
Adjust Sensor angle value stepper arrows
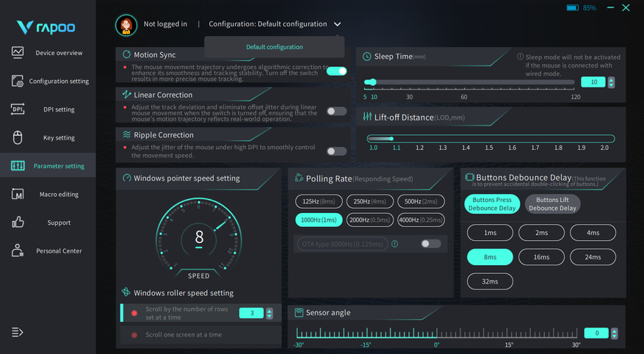(615, 333)
